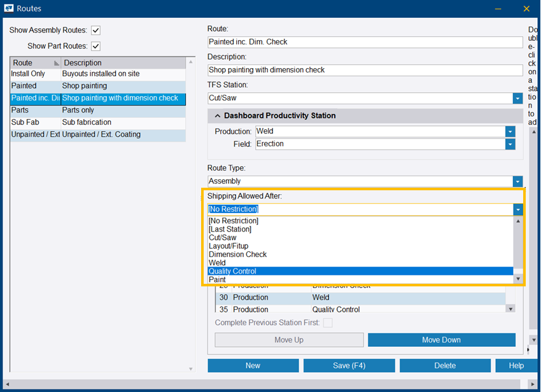Screen dimensions: 541x392
Task: Open the Field Erection dropdown
Action: 510,144
